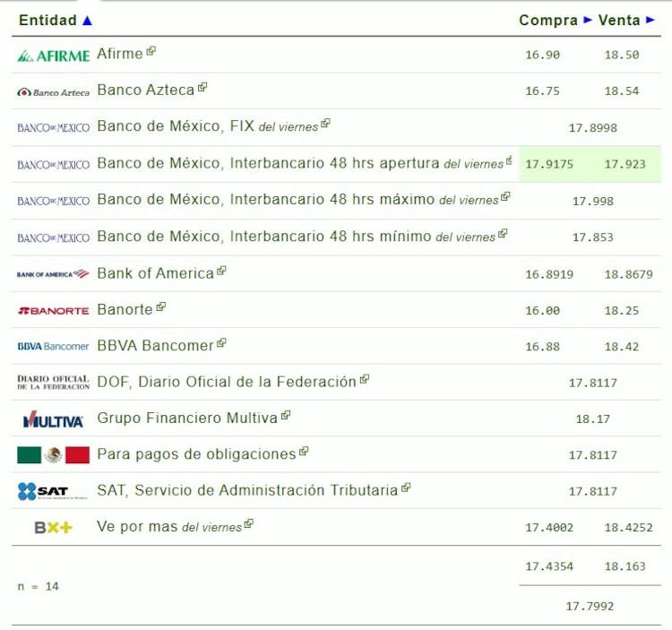The width and height of the screenshot is (672, 630).
Task: Open the Afirme link
Action: pos(119,54)
